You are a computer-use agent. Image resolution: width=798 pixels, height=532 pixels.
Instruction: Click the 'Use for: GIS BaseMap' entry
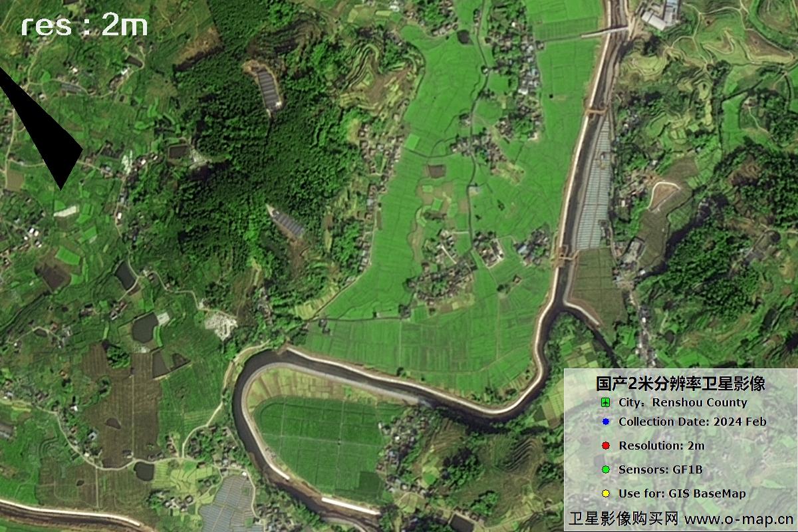[x=682, y=493]
